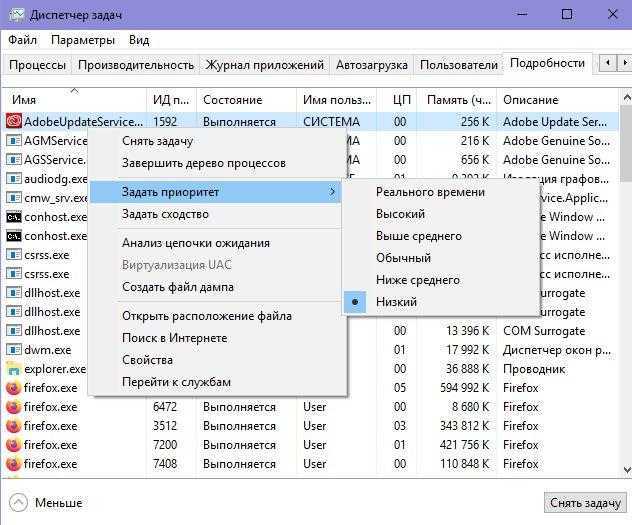Click the 17 992 K memory value
This screenshot has width=632, height=525.
click(467, 350)
